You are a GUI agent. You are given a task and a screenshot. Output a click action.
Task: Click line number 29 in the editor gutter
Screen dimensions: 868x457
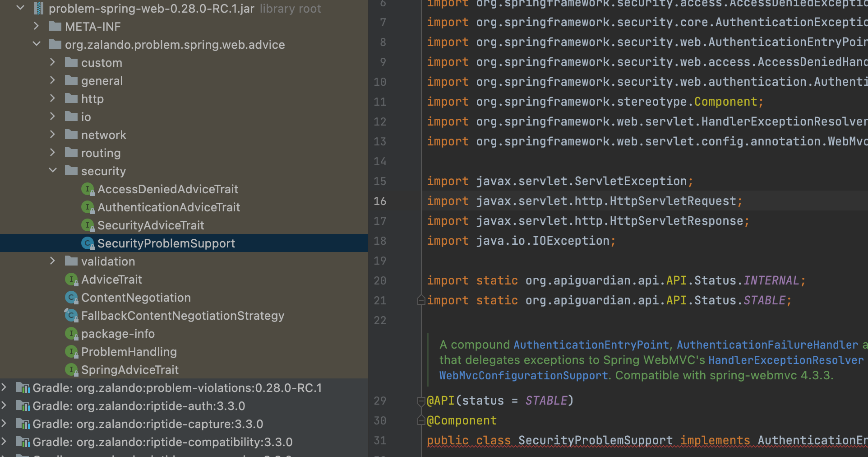pos(380,401)
